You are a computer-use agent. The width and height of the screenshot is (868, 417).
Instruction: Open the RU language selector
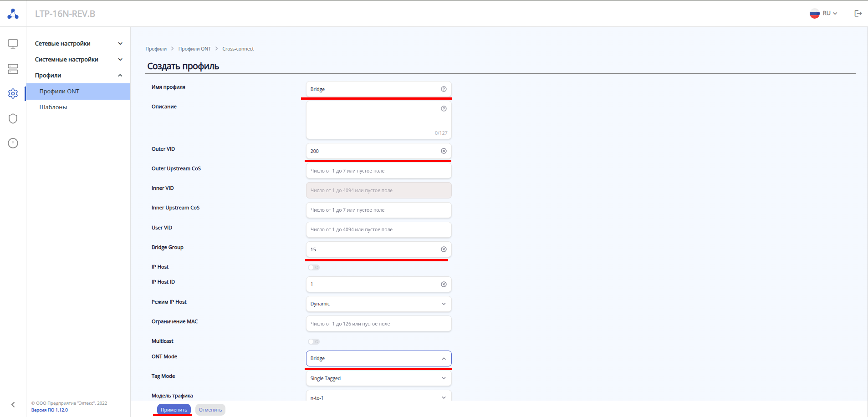pos(824,14)
